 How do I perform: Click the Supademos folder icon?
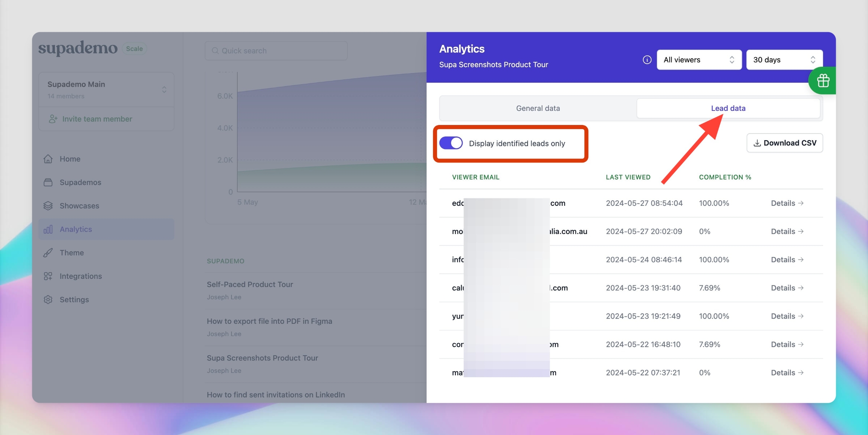48,182
